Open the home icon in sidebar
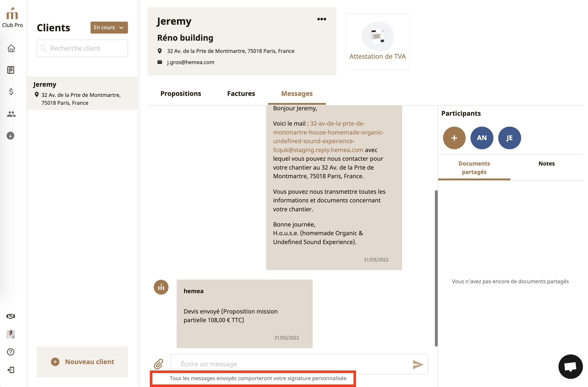This screenshot has height=387, width=588. [x=11, y=48]
